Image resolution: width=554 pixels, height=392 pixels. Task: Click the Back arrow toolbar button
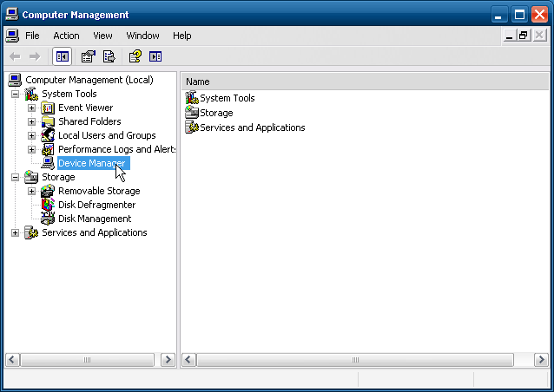(15, 56)
